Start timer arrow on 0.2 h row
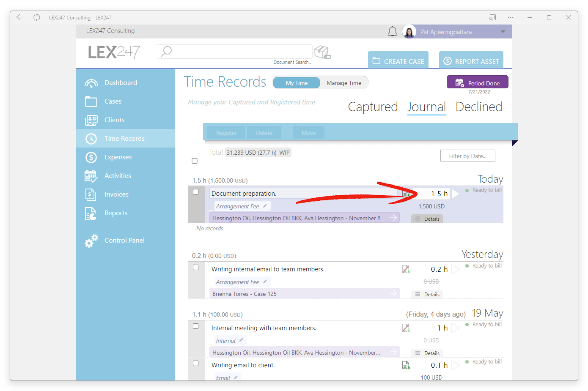The image size is (588, 391). click(x=455, y=269)
